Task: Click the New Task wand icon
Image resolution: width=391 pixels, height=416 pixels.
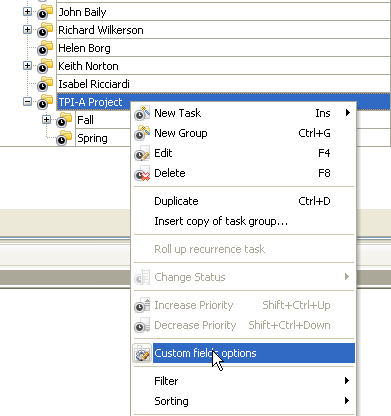Action: 142,113
